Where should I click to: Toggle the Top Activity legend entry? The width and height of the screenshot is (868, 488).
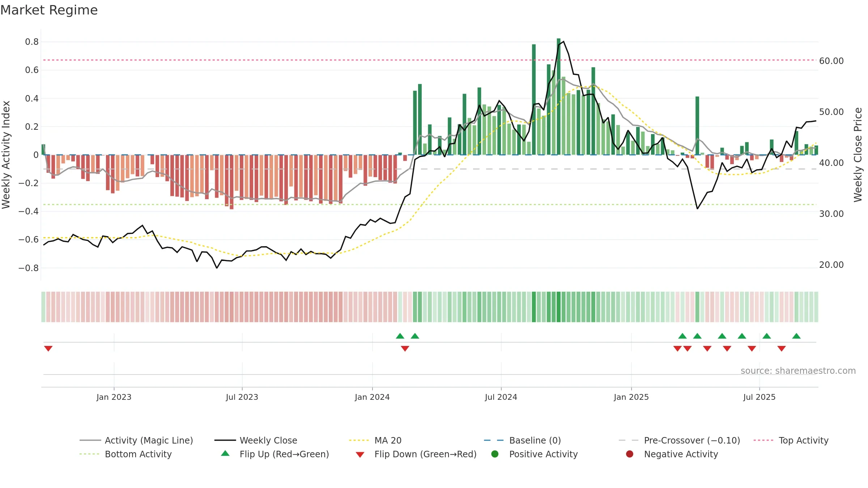pyautogui.click(x=791, y=440)
